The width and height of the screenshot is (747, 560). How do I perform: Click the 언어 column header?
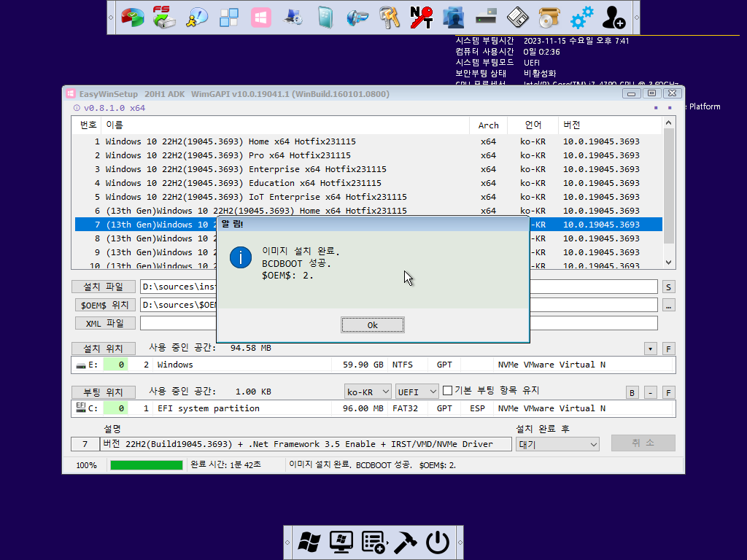pyautogui.click(x=533, y=125)
